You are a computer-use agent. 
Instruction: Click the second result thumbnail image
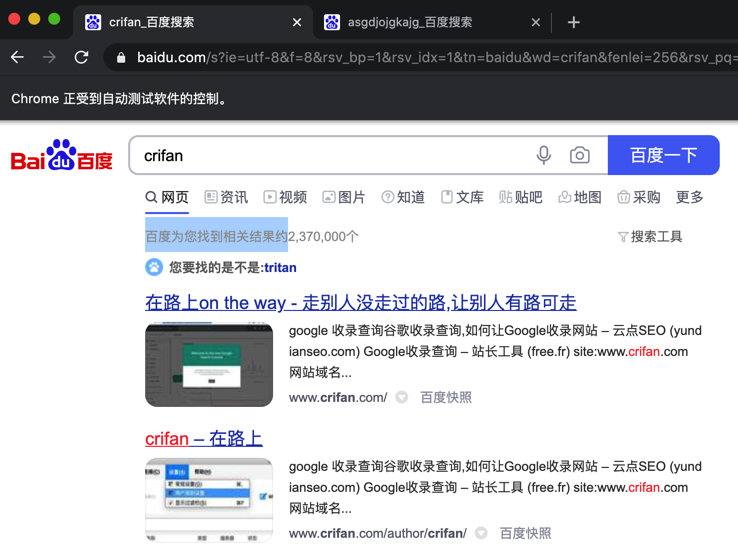click(x=209, y=500)
